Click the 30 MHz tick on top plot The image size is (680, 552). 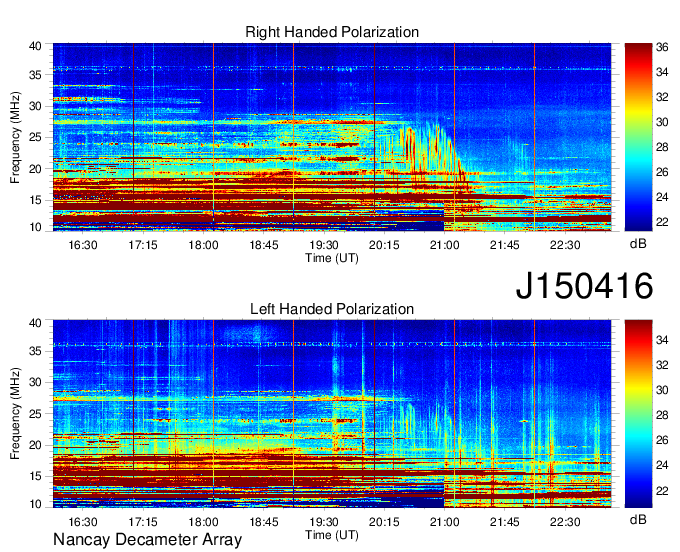click(35, 106)
